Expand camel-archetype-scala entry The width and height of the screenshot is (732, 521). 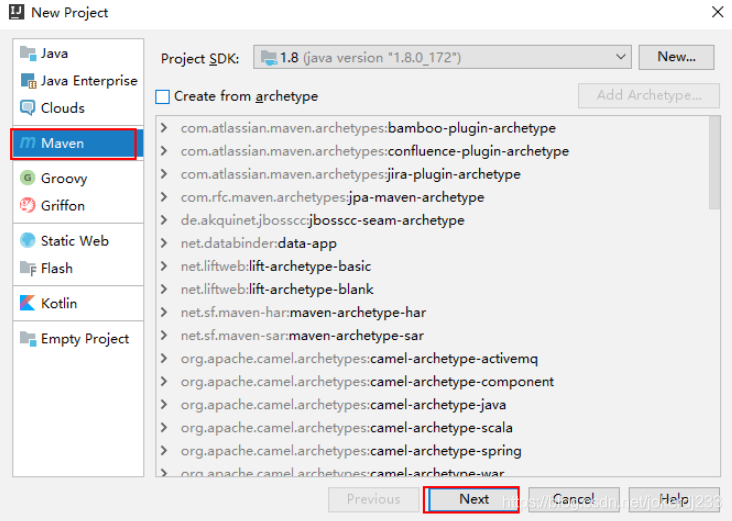[164, 427]
